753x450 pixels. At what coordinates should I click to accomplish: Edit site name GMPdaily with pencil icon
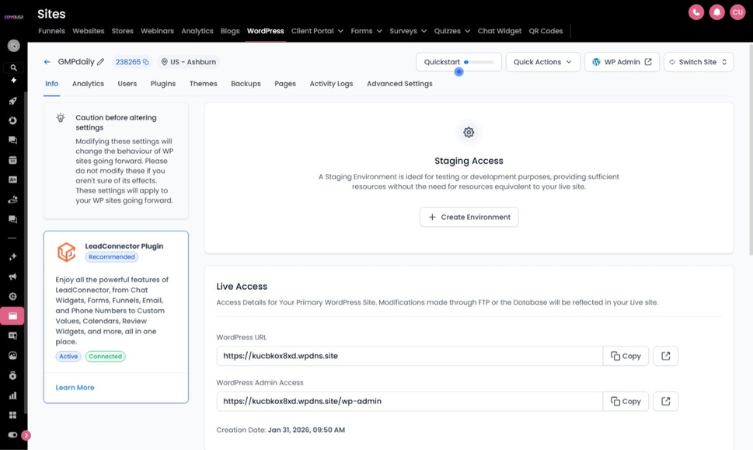[x=100, y=62]
